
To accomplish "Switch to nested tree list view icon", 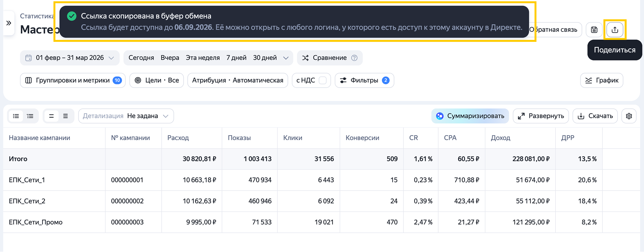I will pyautogui.click(x=30, y=116).
